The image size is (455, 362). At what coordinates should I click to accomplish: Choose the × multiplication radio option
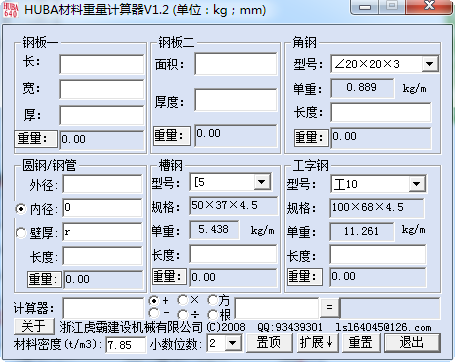(183, 300)
